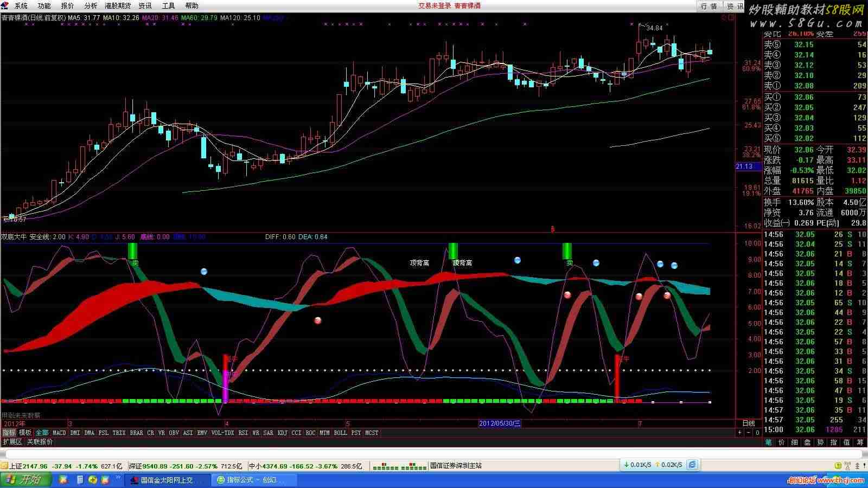Switch indicator to BRAR

[x=137, y=433]
